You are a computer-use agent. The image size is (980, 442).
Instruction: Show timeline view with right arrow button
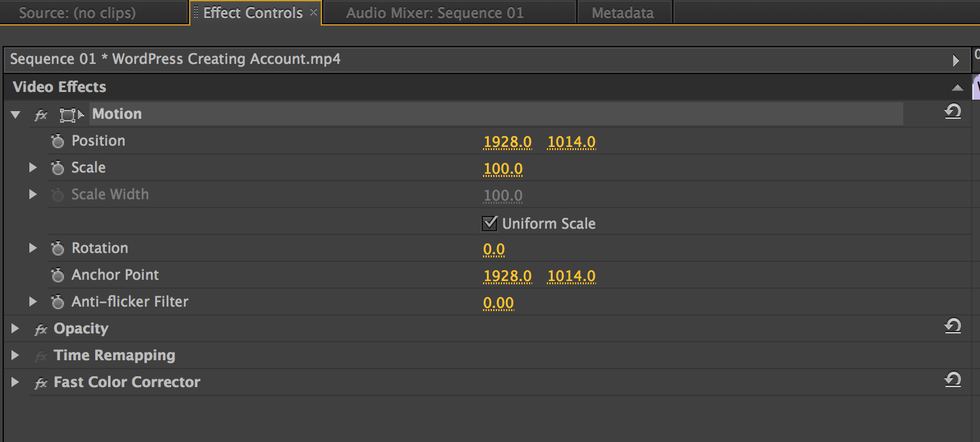pos(956,61)
